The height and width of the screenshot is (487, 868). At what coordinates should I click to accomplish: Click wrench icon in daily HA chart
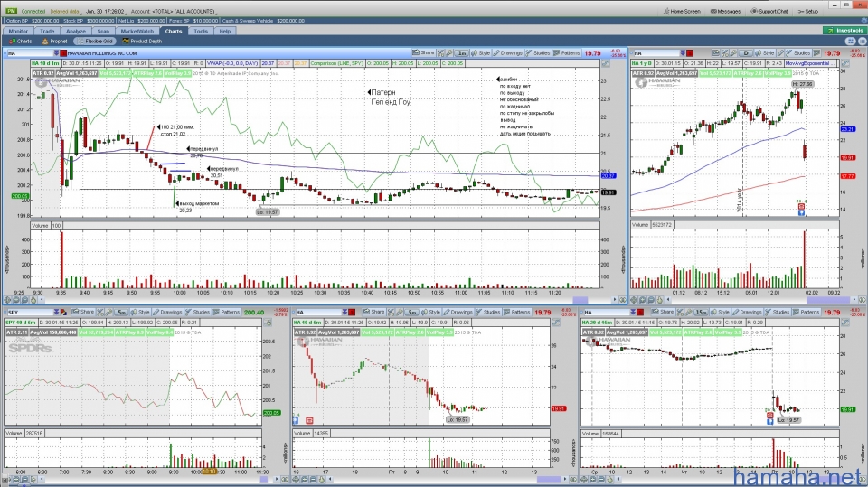733,53
